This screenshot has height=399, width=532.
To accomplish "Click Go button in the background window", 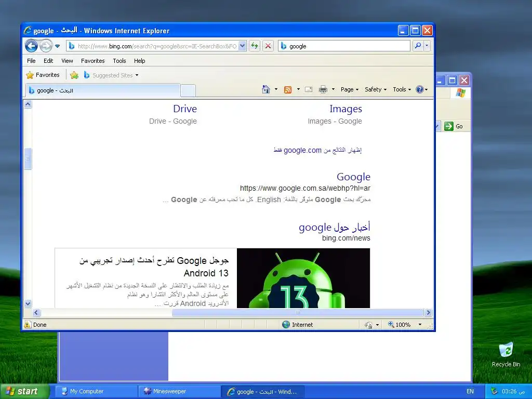I will 453,126.
